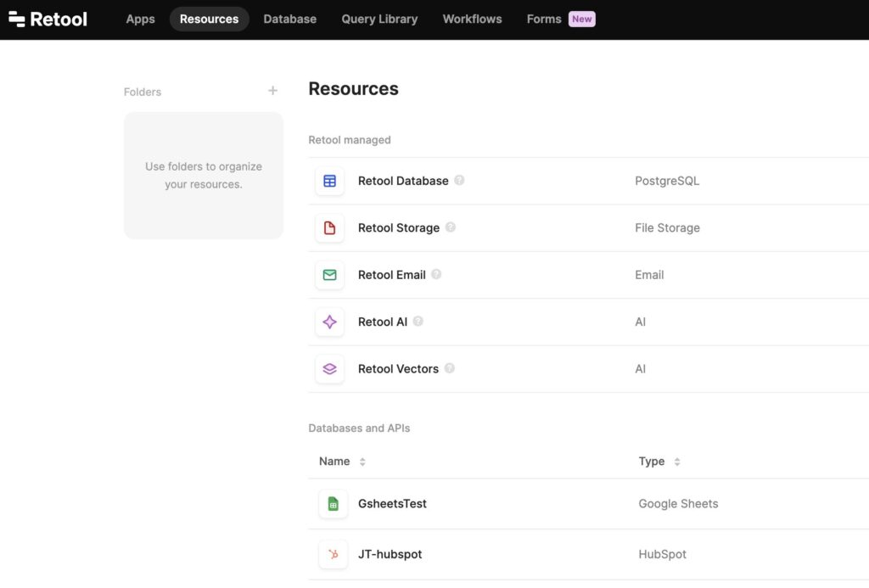Open the GsheetsTest resource

pyautogui.click(x=392, y=503)
